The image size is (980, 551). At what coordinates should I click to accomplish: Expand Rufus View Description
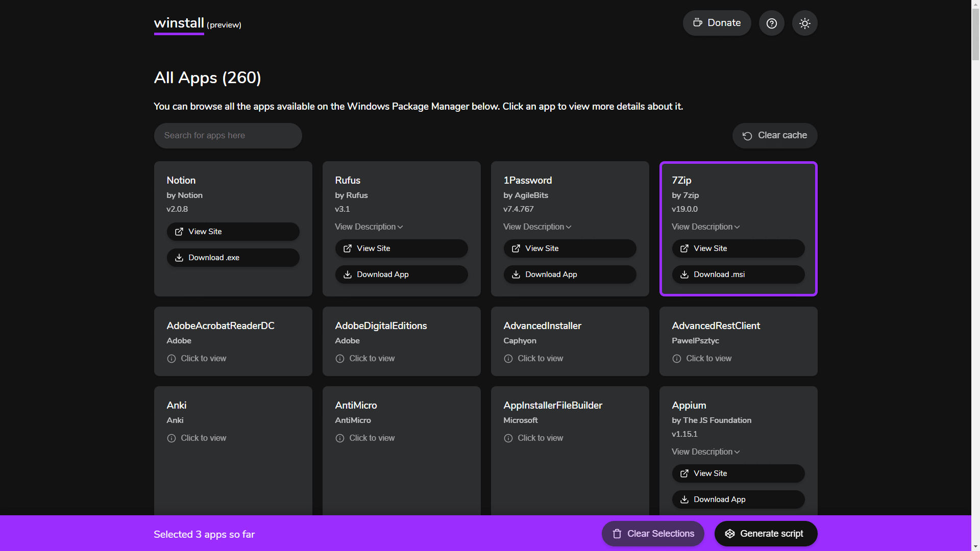369,227
